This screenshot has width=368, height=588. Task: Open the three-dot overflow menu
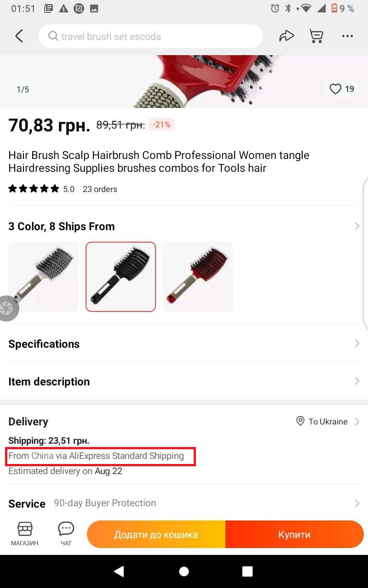(x=347, y=36)
